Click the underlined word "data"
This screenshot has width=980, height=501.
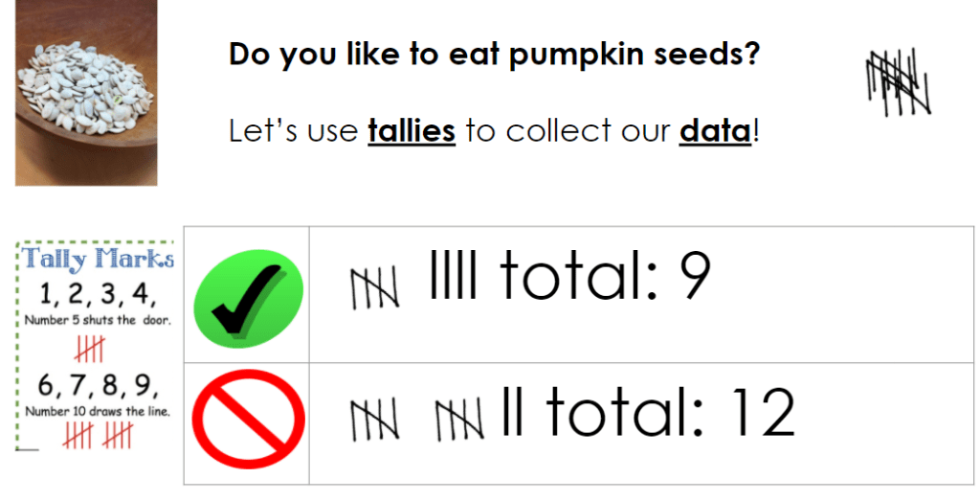[714, 130]
